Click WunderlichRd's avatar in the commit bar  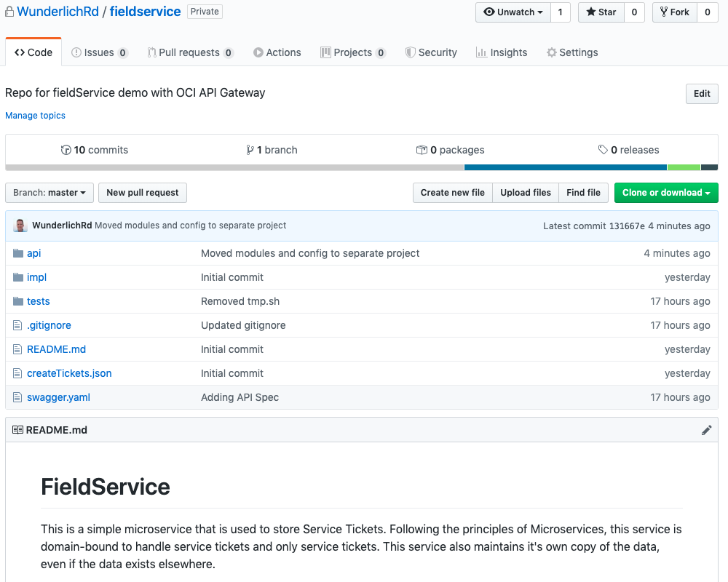pos(20,226)
